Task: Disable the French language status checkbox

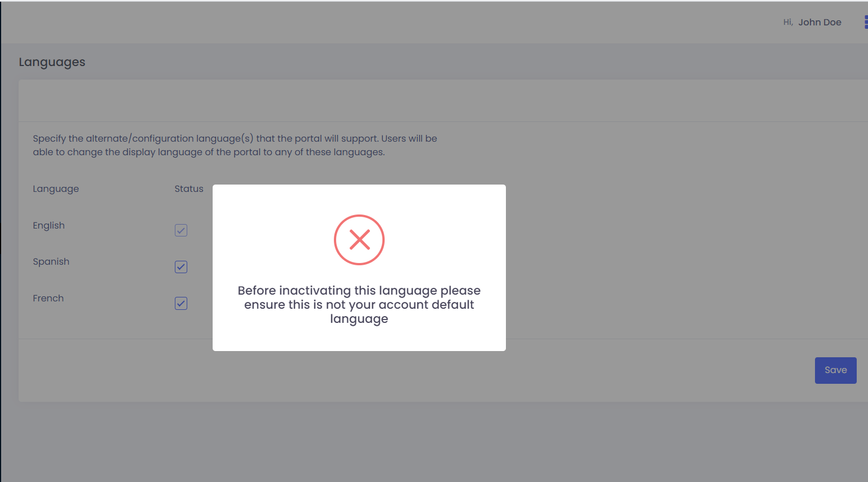Action: [x=181, y=304]
